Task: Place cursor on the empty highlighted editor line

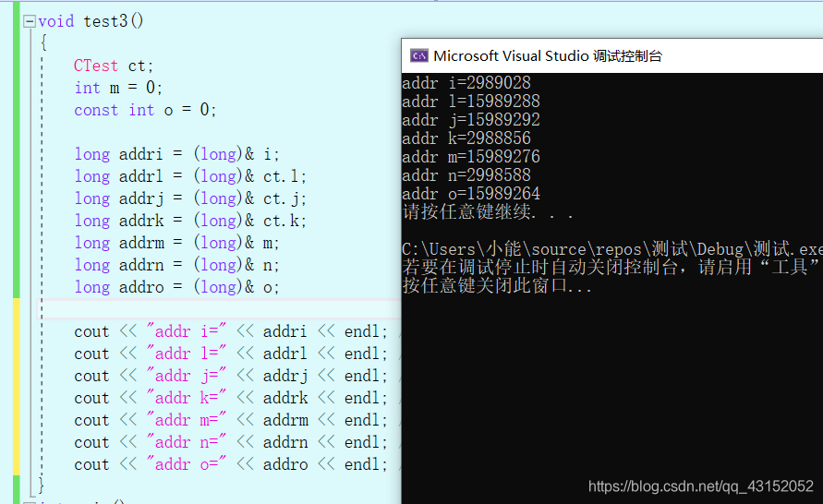Action: pos(221,309)
